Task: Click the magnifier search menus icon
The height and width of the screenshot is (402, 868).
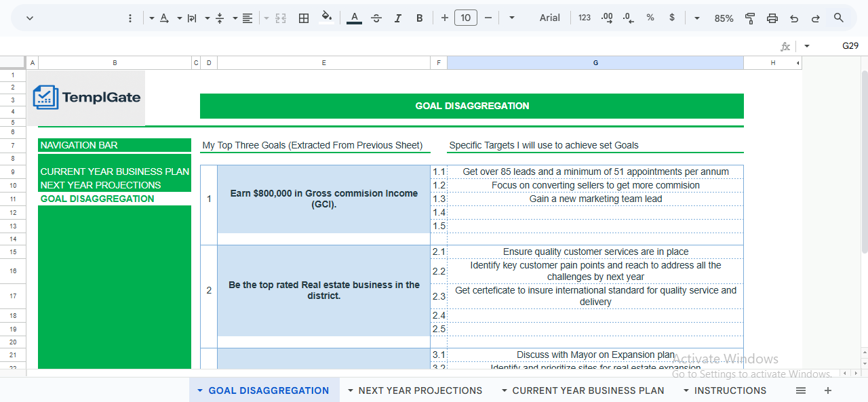Action: [x=839, y=18]
